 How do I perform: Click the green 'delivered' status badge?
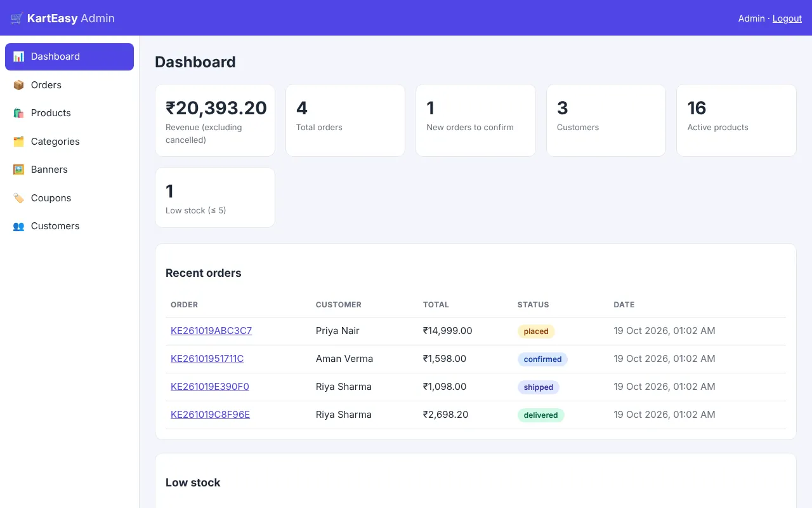tap(541, 415)
